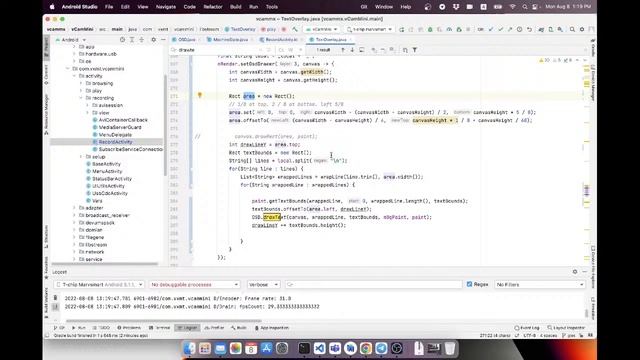Open the File menu
The image size is (640, 360).
click(x=109, y=7)
